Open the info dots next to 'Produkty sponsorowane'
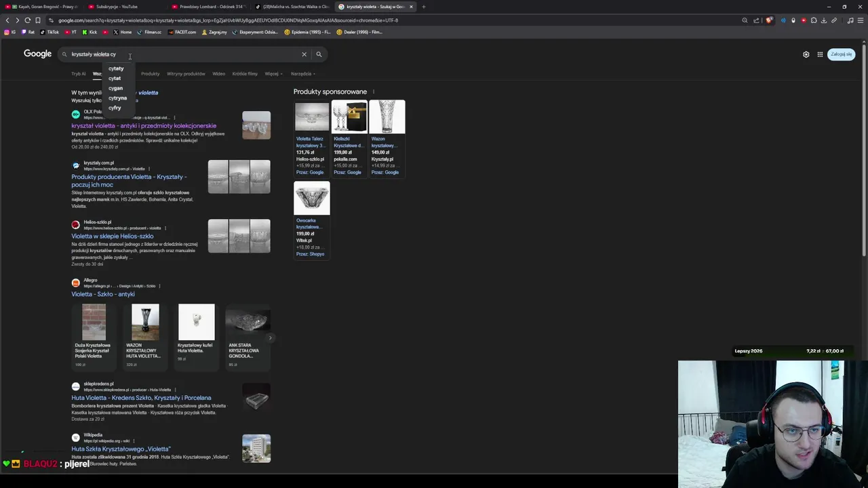This screenshot has width=868, height=488. tap(373, 91)
